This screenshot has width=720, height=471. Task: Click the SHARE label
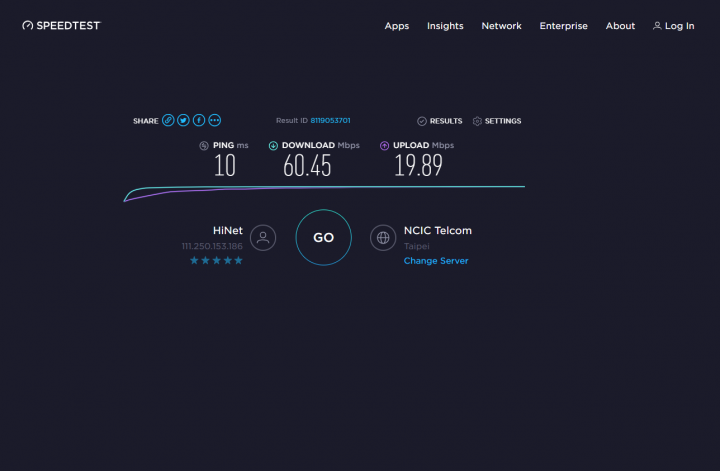pyautogui.click(x=146, y=121)
